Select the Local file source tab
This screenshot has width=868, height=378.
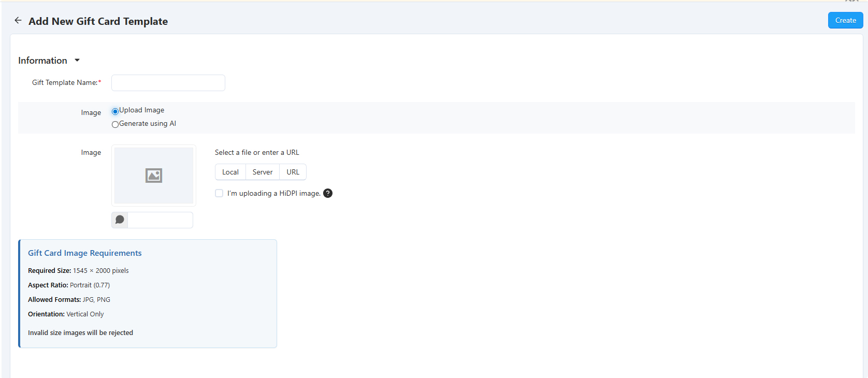[x=230, y=172]
